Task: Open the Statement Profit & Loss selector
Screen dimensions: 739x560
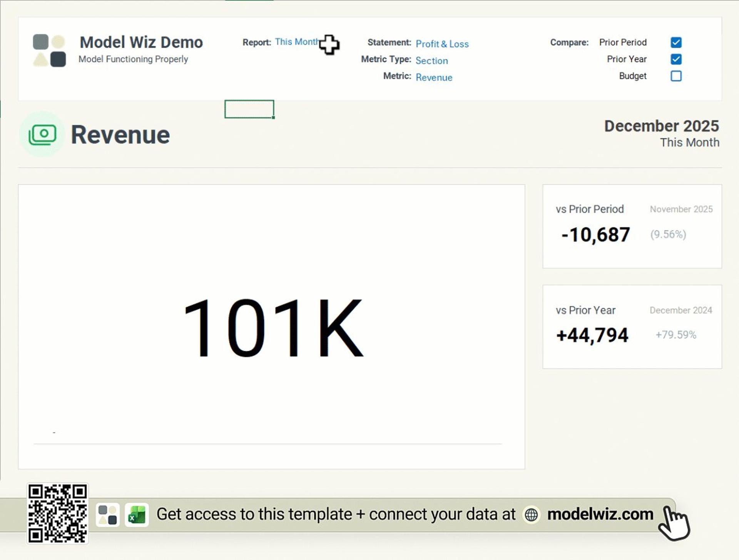Action: (442, 44)
